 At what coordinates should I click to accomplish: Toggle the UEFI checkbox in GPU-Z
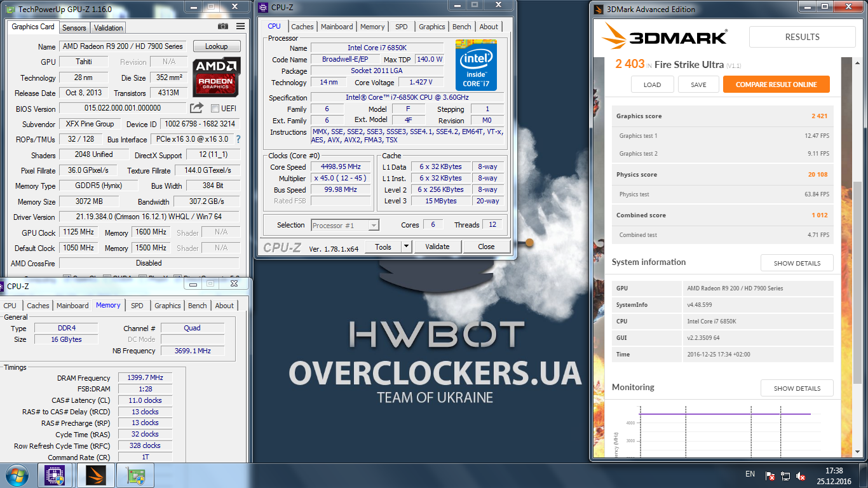click(x=215, y=109)
